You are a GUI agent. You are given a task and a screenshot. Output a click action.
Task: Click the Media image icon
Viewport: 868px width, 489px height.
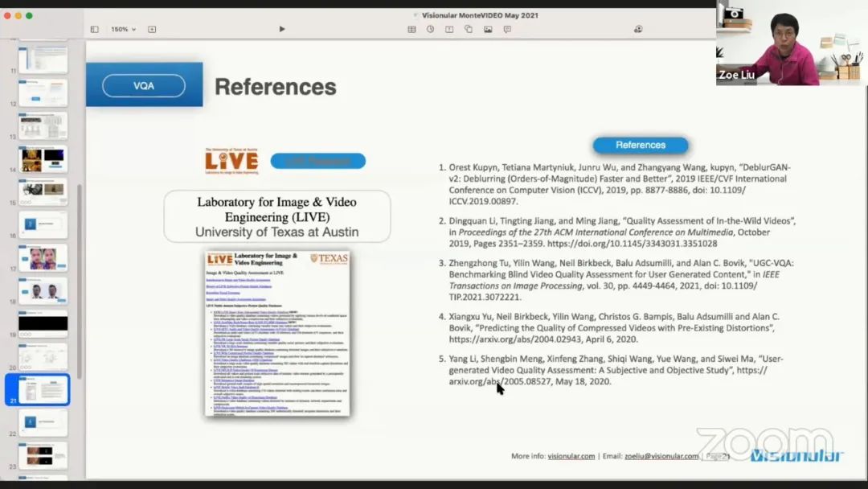pos(488,29)
